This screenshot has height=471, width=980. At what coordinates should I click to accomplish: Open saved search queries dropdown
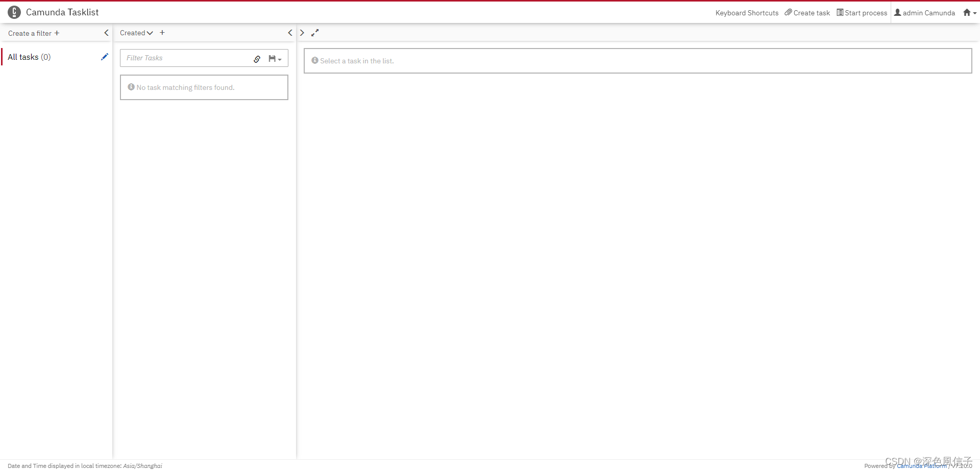coord(275,59)
